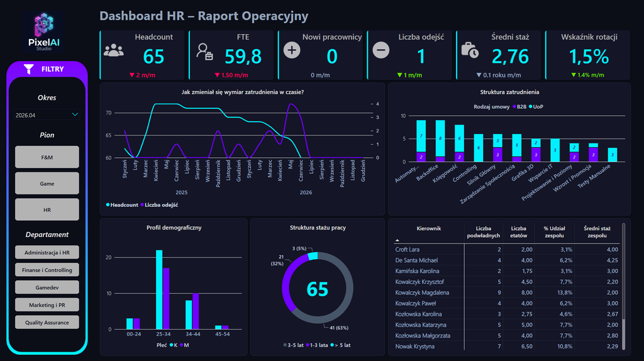
Task: Click the Testy Manualne bar labeled 3
Action: (613, 155)
